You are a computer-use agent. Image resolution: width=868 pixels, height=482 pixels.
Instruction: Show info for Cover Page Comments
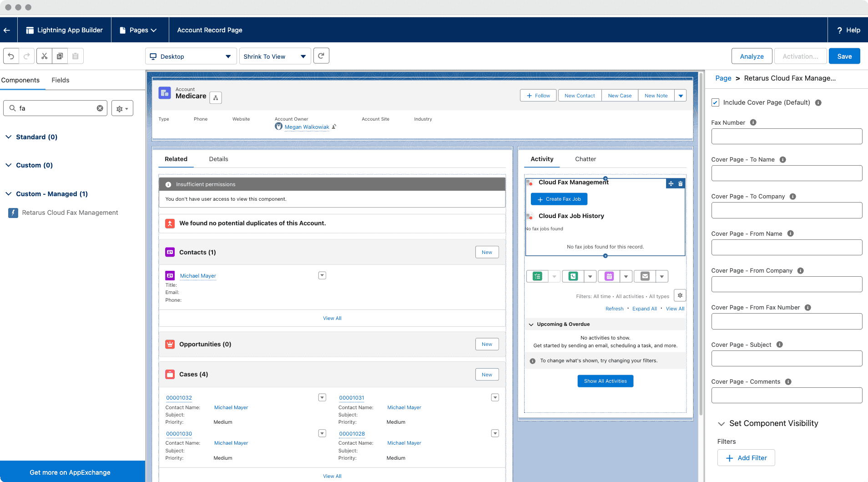[788, 382]
